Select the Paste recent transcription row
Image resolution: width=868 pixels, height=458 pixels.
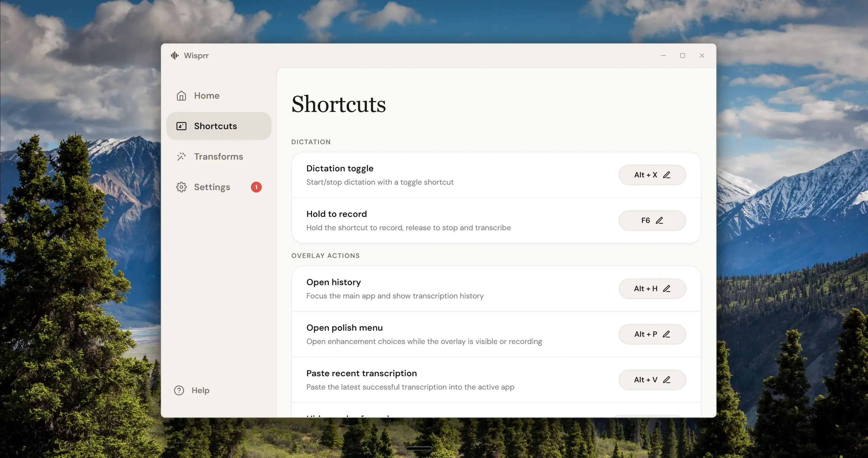point(496,380)
